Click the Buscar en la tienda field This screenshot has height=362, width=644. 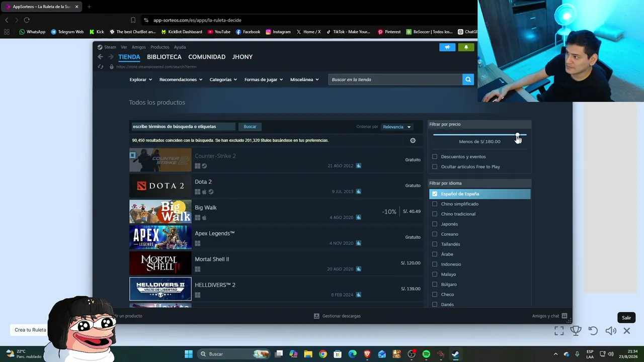(395, 79)
